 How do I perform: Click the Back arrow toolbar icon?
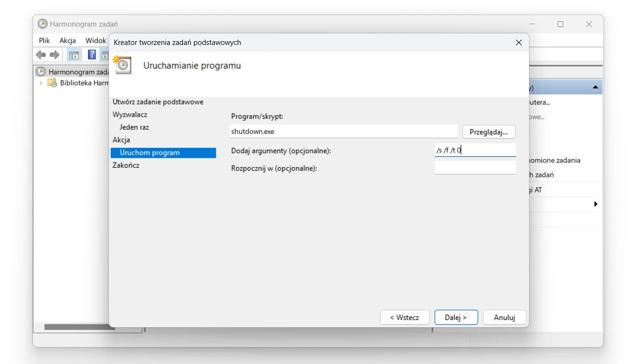(41, 55)
